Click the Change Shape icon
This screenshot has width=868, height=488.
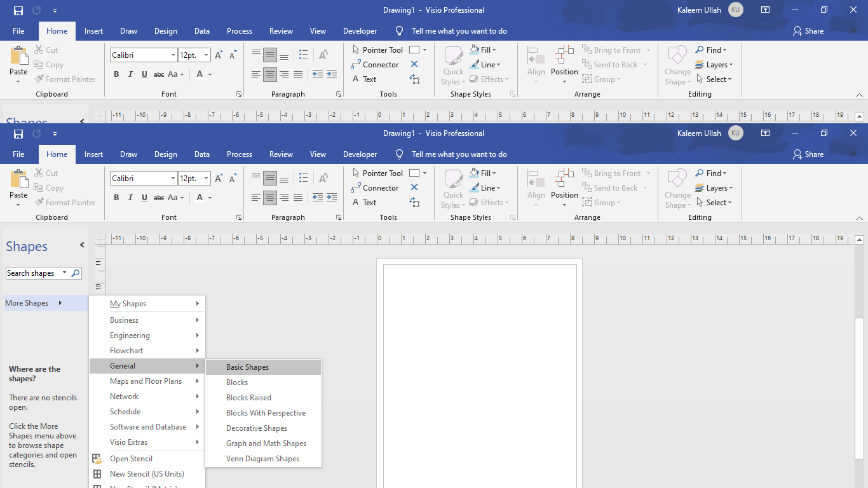tap(677, 187)
